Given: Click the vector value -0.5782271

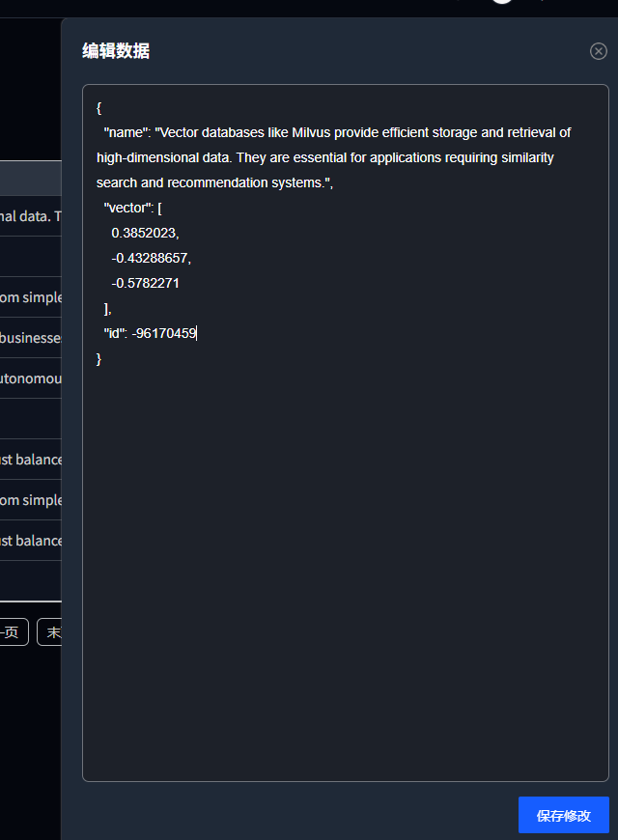Looking at the screenshot, I should [x=145, y=283].
